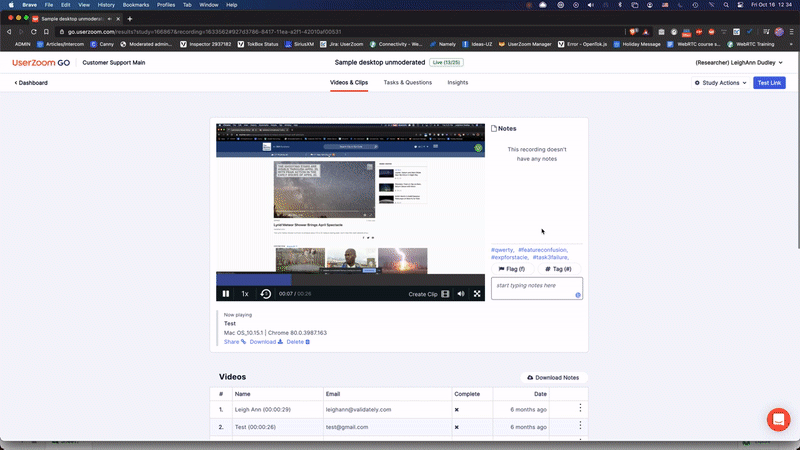
Task: Click the #featureconfusion tag
Action: point(543,250)
